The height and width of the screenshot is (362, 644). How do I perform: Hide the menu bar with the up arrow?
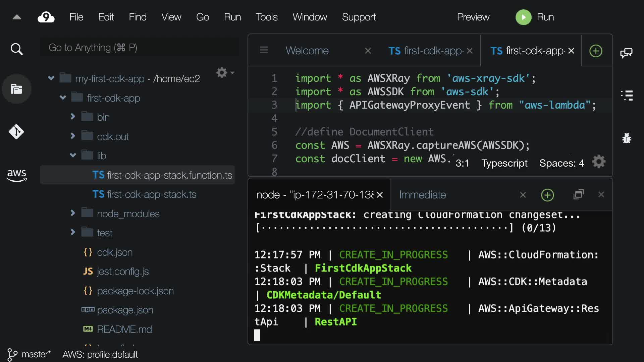(17, 17)
